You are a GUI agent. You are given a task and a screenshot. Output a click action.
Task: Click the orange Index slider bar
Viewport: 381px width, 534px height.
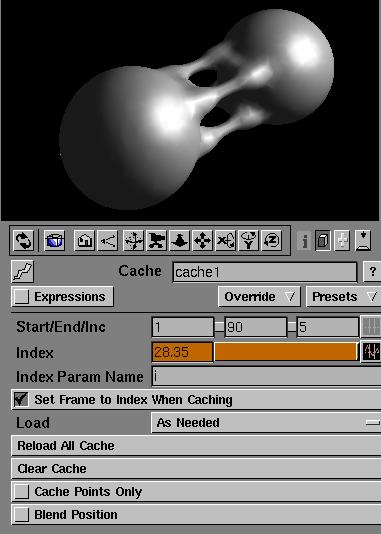pos(286,352)
